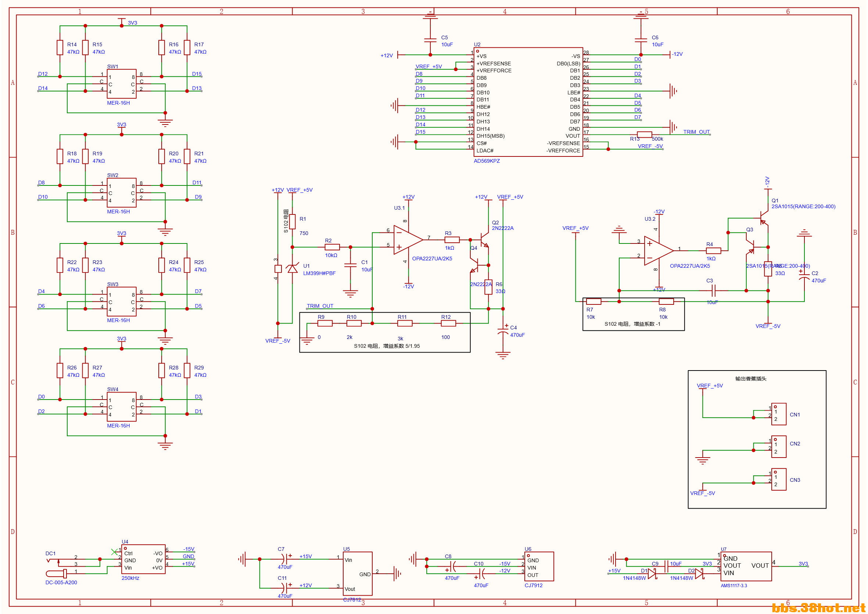Select transistor Q1 2SA1015 symbol
Image resolution: width=868 pixels, height=614 pixels.
point(764,218)
